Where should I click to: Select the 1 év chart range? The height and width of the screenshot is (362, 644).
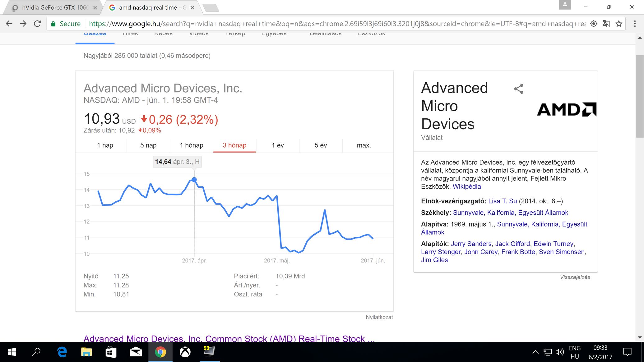pos(278,145)
